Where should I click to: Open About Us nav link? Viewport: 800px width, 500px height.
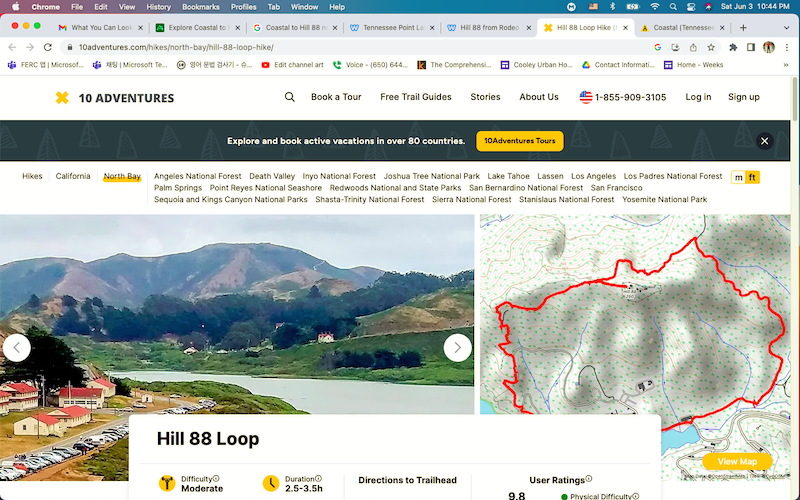click(x=539, y=97)
